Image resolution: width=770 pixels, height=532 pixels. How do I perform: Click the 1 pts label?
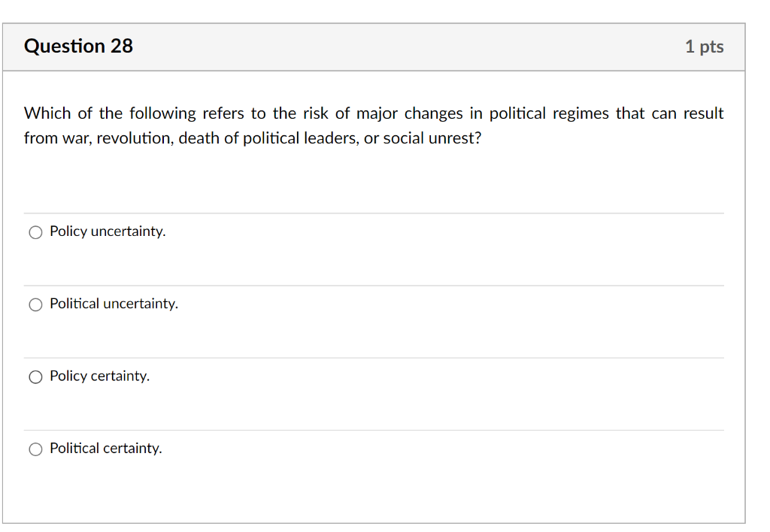coord(705,46)
